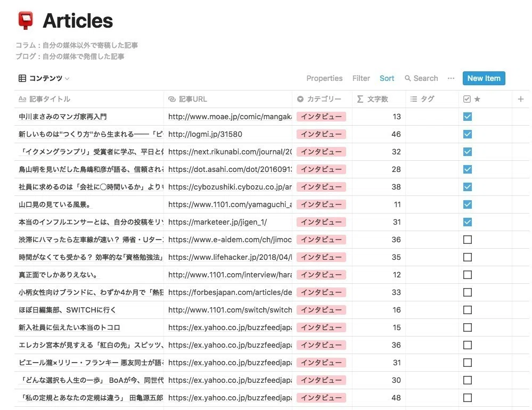Check the star for 真正面でしかありえない。
Image resolution: width=532 pixels, height=410 pixels.
point(467,275)
